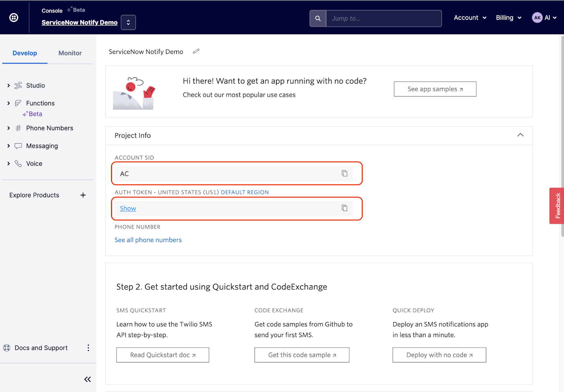Open See all phone numbers link
The width and height of the screenshot is (564, 392).
148,240
